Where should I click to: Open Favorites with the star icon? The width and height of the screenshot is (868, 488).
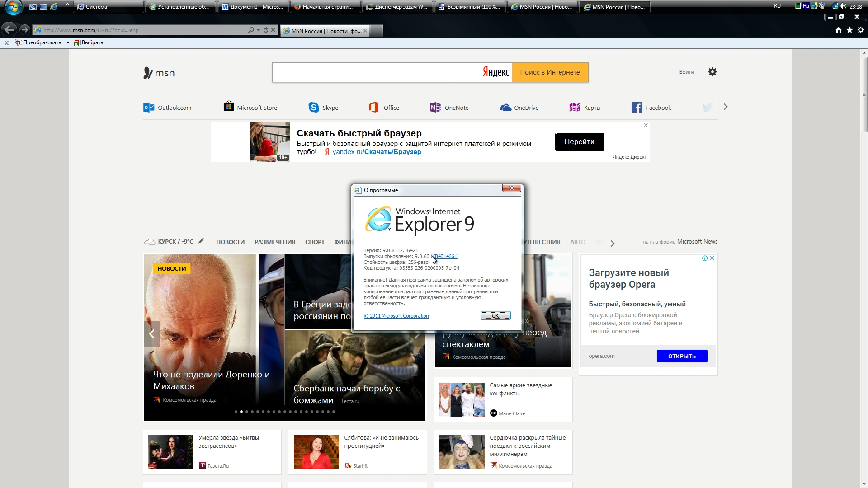849,30
